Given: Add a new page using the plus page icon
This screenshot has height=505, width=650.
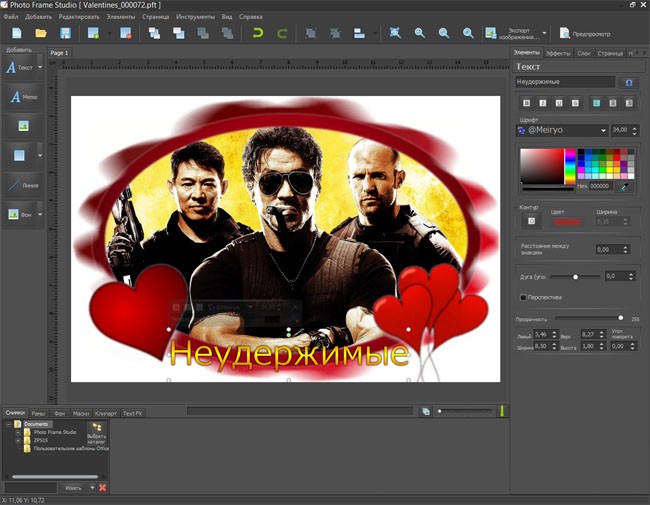Looking at the screenshot, I should (93, 33).
